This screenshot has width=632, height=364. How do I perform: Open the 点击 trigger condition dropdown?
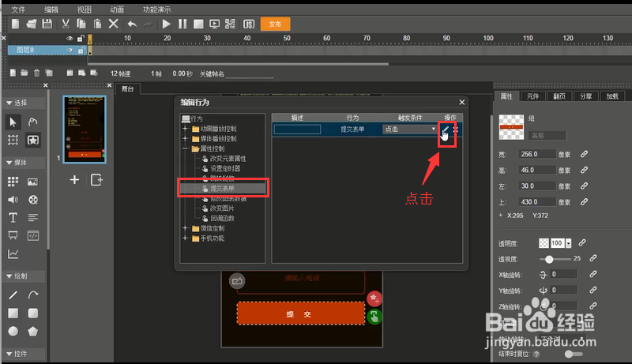tap(410, 129)
